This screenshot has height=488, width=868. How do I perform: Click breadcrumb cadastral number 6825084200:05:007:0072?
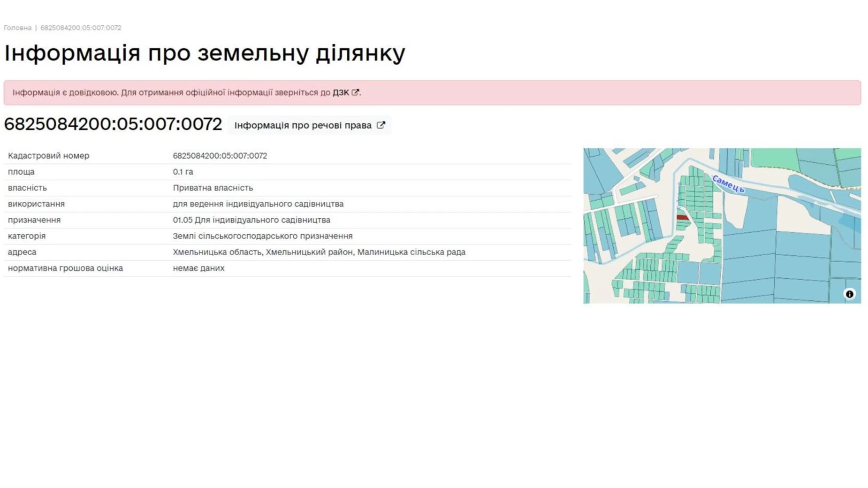point(81,28)
